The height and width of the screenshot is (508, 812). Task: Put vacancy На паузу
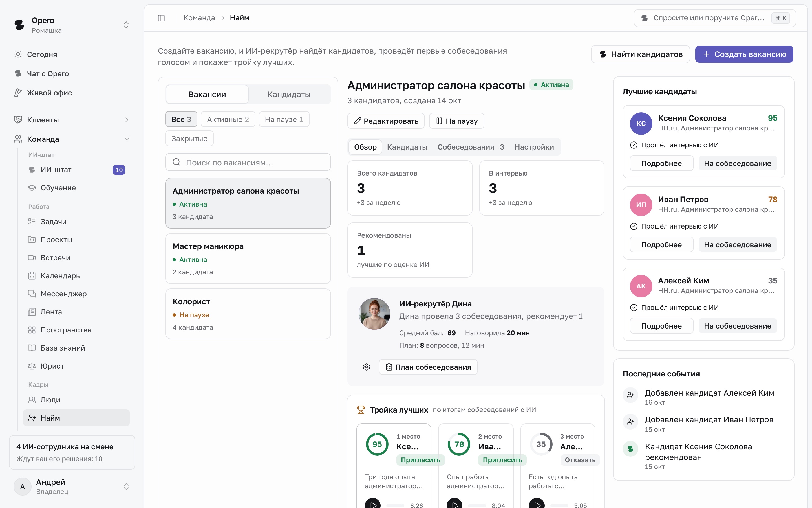[x=457, y=121]
